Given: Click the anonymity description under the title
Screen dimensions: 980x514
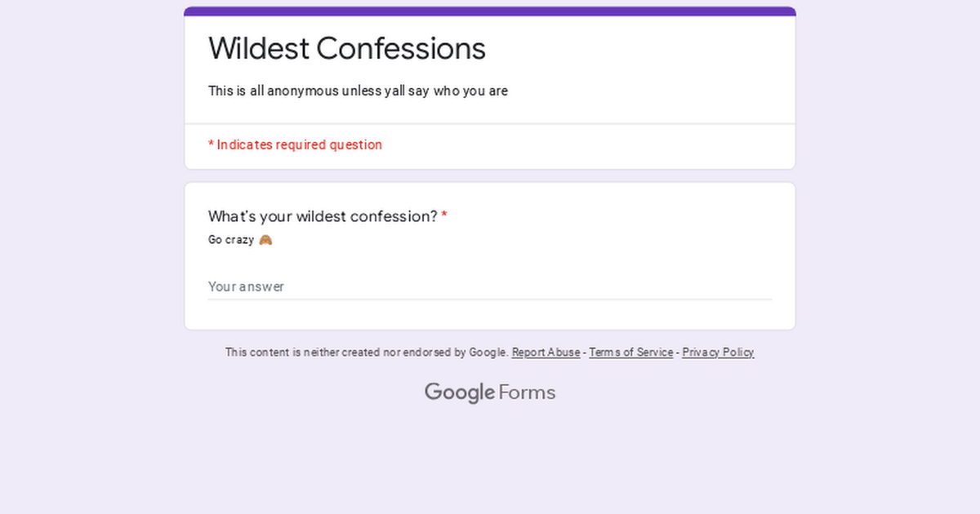Looking at the screenshot, I should (x=358, y=91).
